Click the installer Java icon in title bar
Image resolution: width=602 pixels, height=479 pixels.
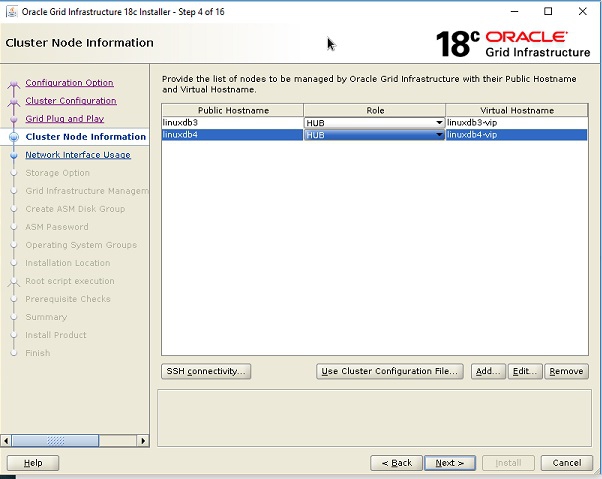pyautogui.click(x=12, y=12)
